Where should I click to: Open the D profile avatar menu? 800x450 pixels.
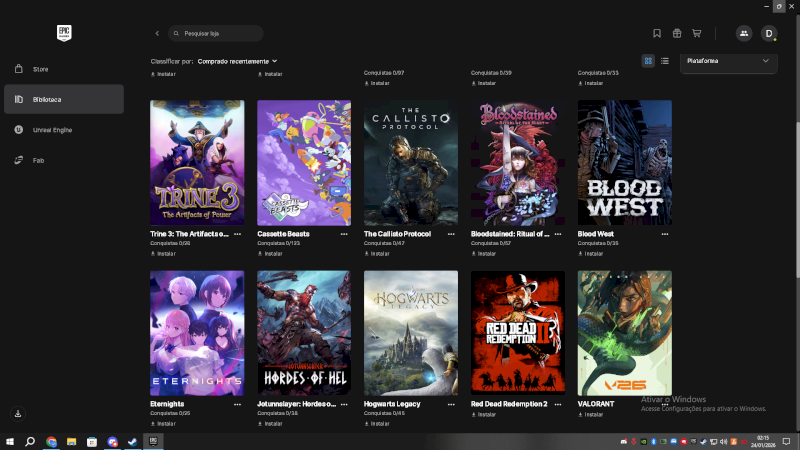point(769,33)
